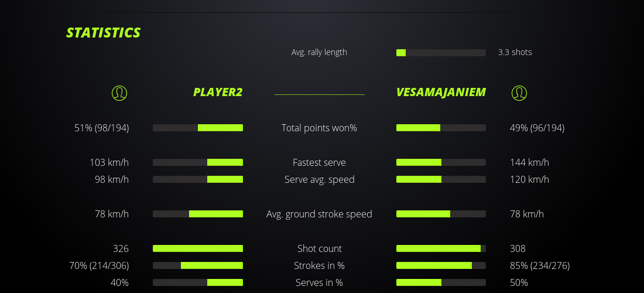Click the Total points won% label
The width and height of the screenshot is (644, 293).
[x=319, y=128]
